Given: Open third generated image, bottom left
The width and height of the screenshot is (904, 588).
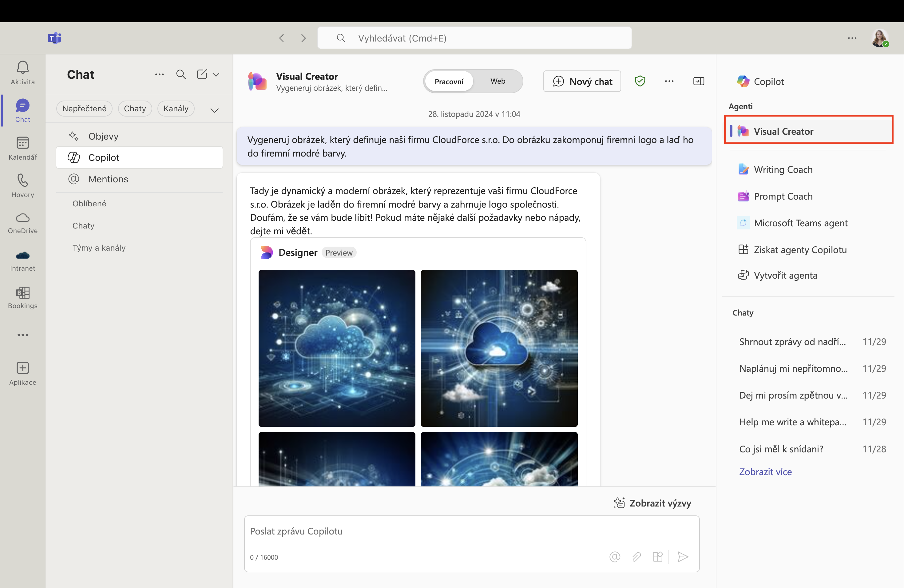Looking at the screenshot, I should tap(336, 459).
